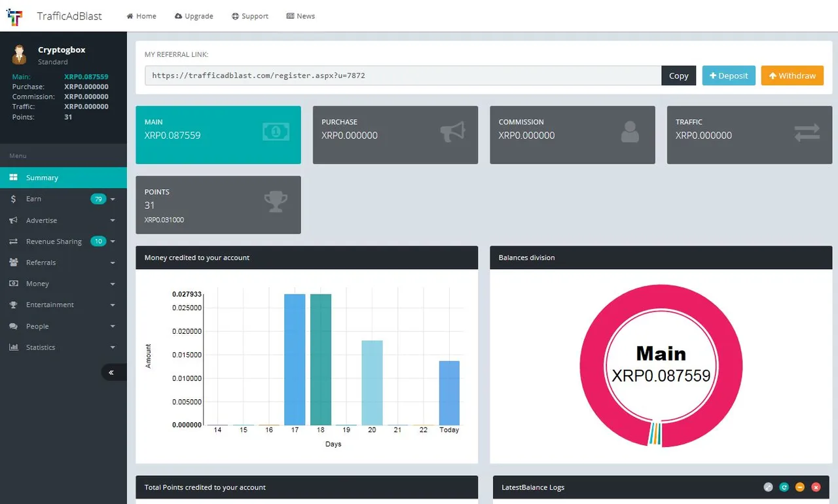Click the 79 badge next to Earn
This screenshot has height=504, width=838.
98,199
